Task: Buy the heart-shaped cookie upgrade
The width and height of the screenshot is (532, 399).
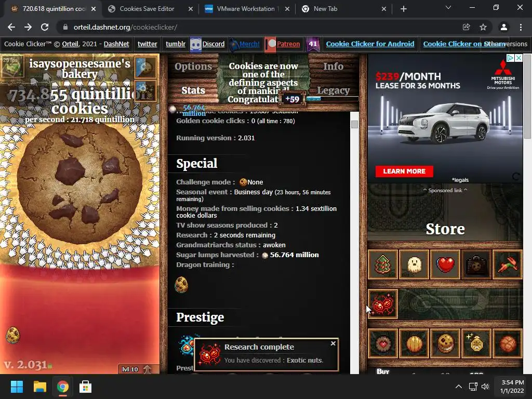Action: point(383,343)
